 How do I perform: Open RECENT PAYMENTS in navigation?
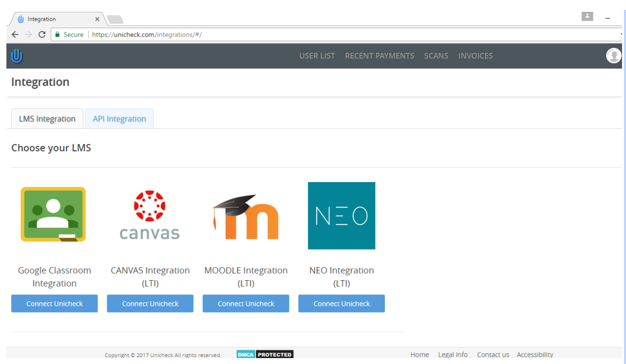pos(379,56)
